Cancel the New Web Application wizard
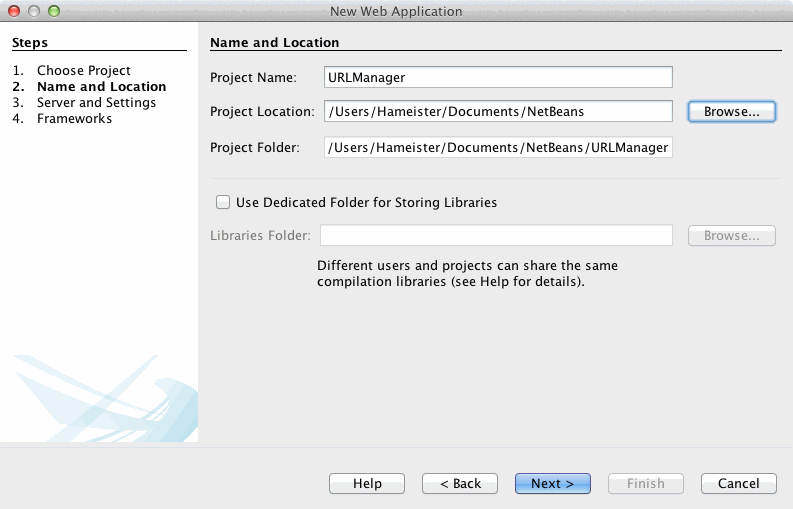This screenshot has width=793, height=509. pyautogui.click(x=738, y=484)
